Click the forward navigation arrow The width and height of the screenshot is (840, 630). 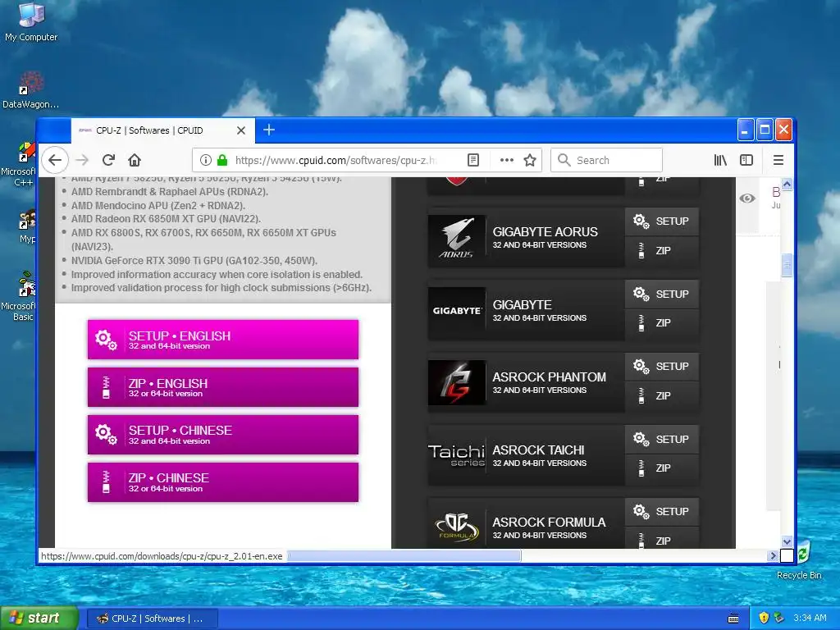pos(82,160)
